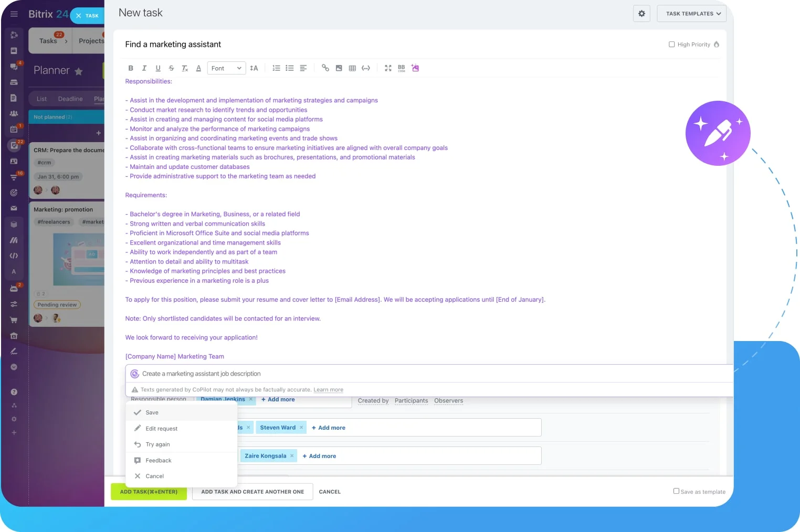Apply italic formatting

(144, 68)
